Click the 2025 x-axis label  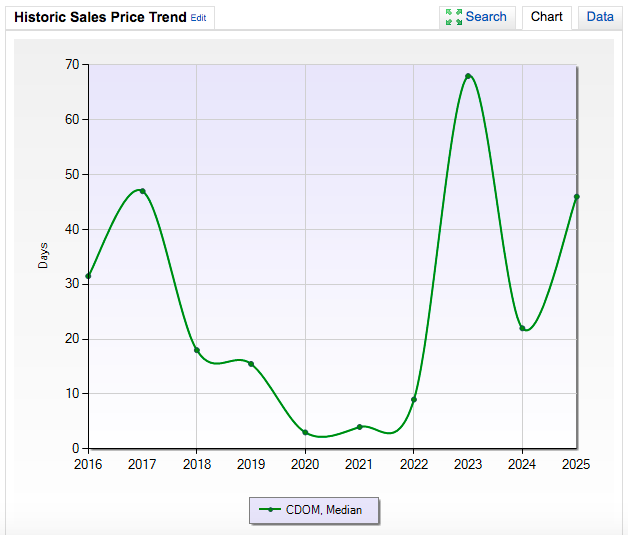click(576, 465)
